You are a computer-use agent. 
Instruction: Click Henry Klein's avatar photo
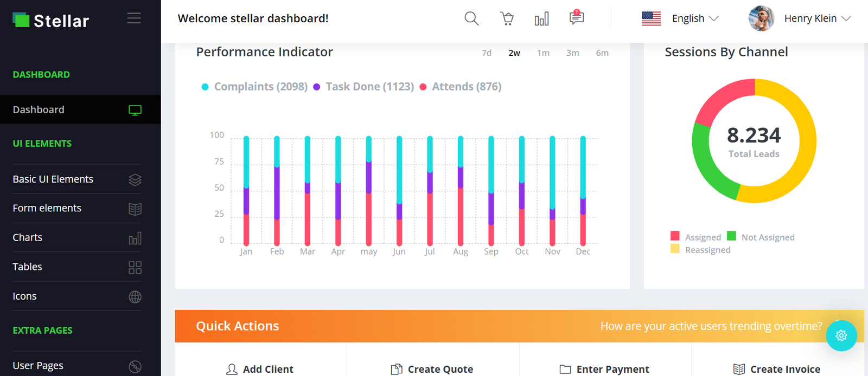[761, 18]
